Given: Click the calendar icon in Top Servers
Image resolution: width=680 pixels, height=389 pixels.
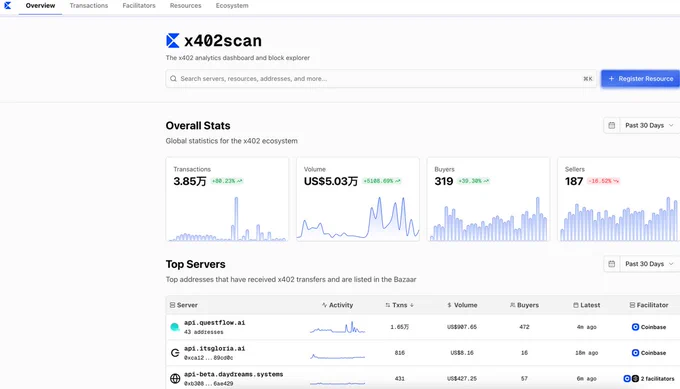Looking at the screenshot, I should click(611, 264).
